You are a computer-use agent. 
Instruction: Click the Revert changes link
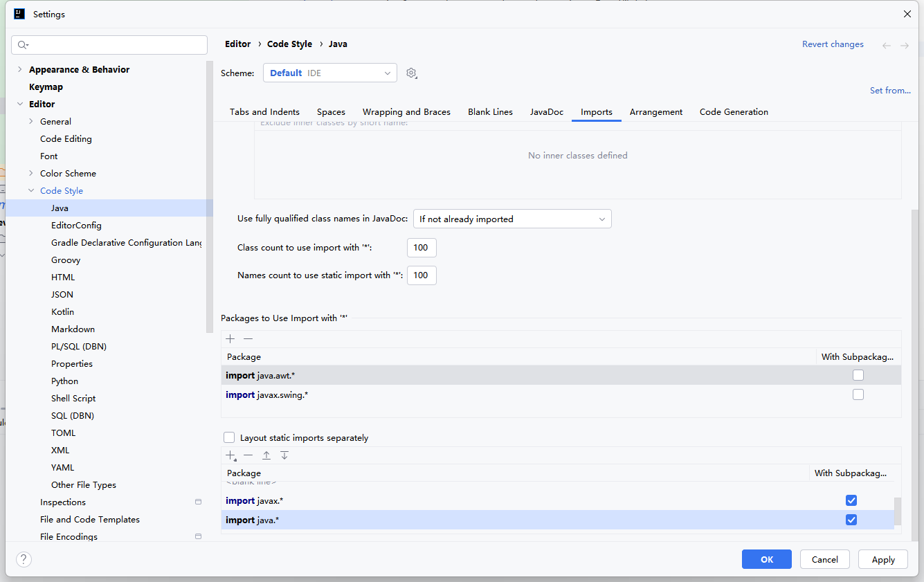(x=833, y=44)
